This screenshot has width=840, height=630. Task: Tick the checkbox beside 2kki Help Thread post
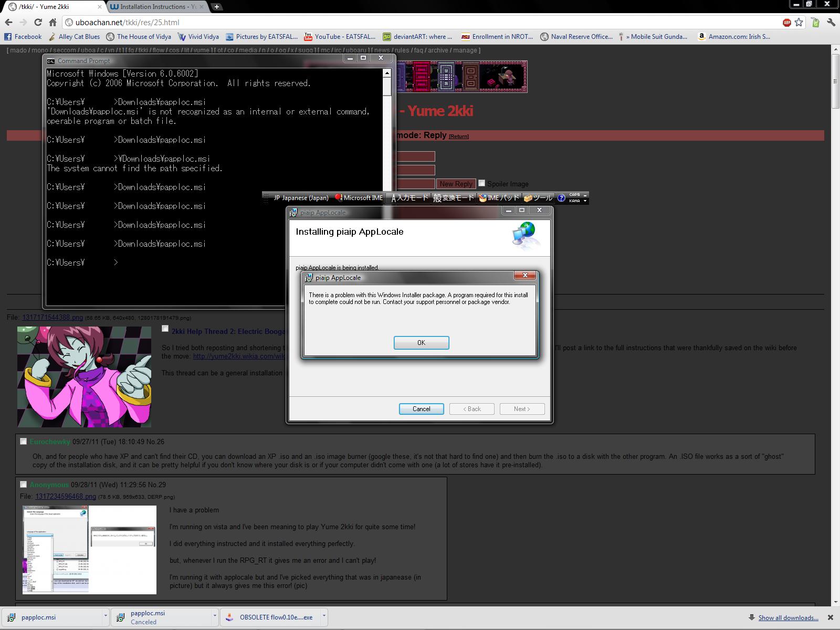(x=165, y=329)
